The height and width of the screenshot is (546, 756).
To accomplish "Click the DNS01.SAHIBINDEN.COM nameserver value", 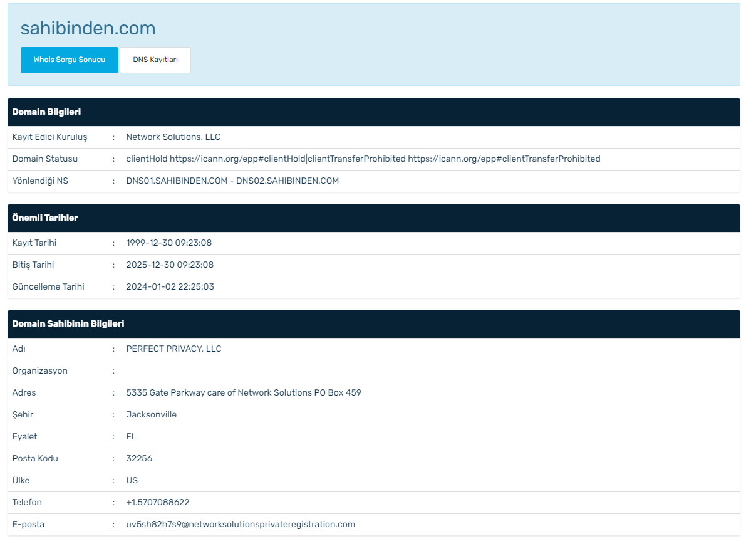I will click(x=232, y=181).
